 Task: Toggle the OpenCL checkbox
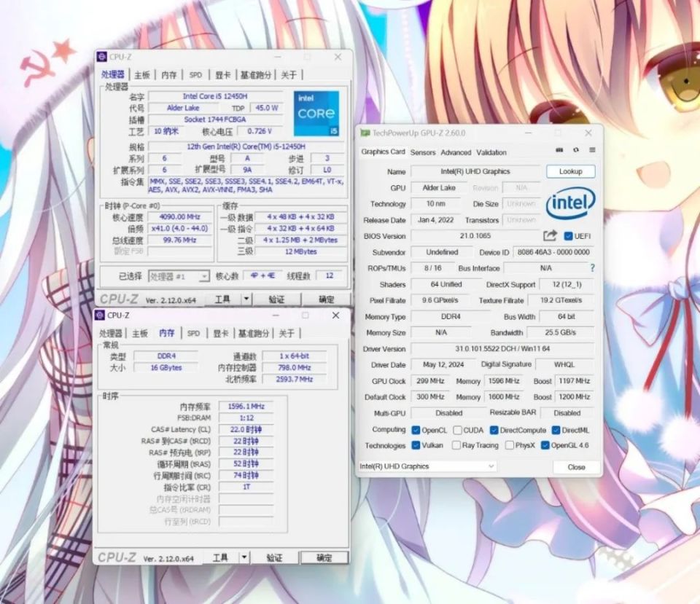pyautogui.click(x=416, y=430)
